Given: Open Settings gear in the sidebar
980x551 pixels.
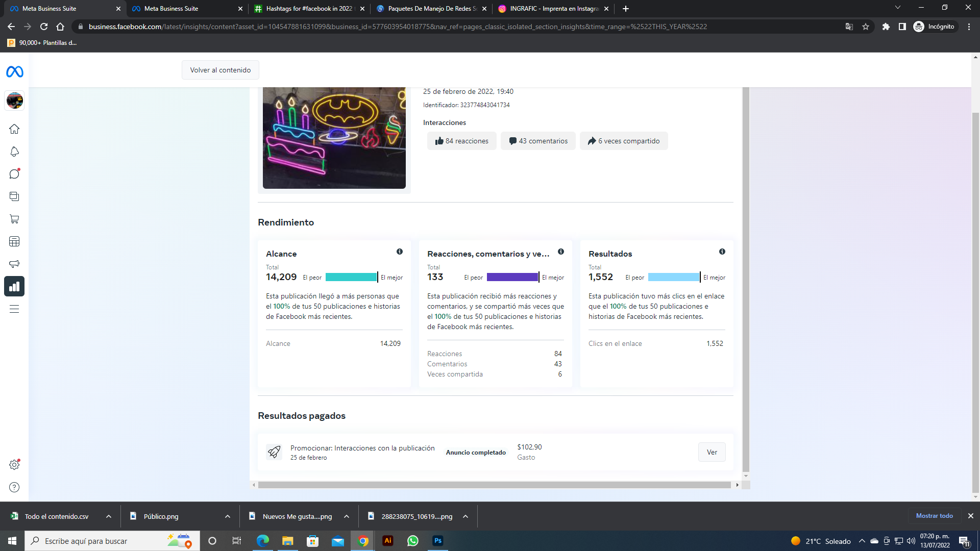Looking at the screenshot, I should (x=14, y=465).
